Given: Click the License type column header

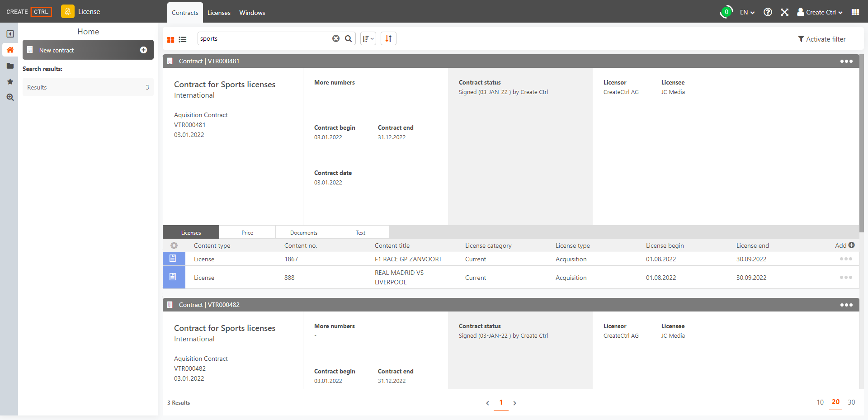Looking at the screenshot, I should (x=572, y=245).
